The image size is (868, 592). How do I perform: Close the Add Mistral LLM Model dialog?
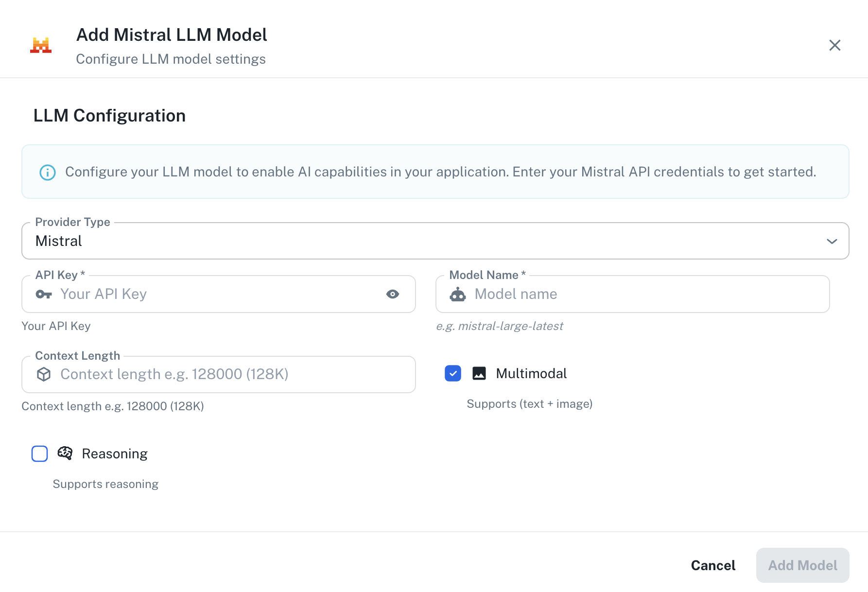pyautogui.click(x=834, y=45)
